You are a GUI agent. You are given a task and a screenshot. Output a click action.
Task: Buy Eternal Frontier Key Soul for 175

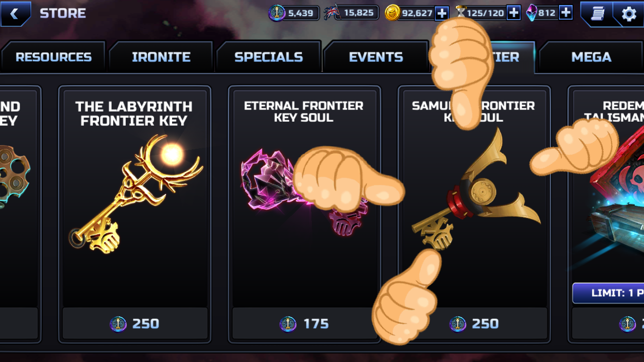click(304, 324)
